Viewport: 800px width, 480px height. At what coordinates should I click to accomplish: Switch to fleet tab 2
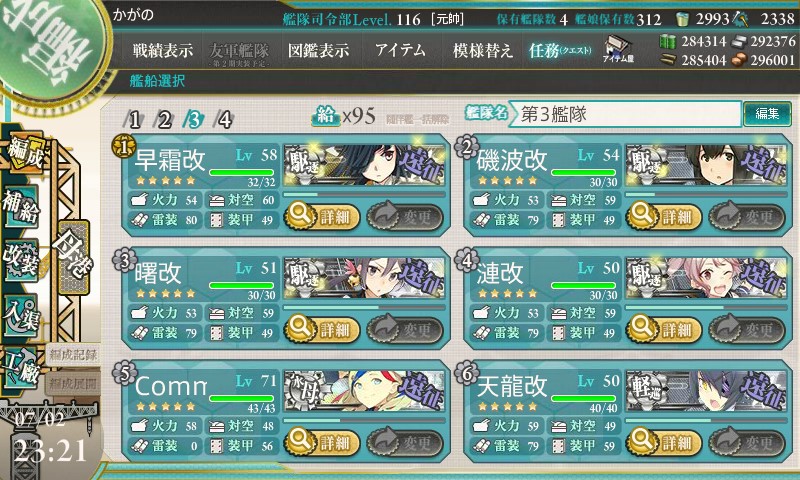[164, 120]
